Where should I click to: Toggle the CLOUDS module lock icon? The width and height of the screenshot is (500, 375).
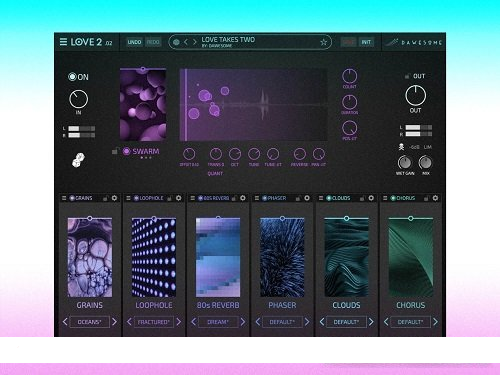[x=362, y=198]
